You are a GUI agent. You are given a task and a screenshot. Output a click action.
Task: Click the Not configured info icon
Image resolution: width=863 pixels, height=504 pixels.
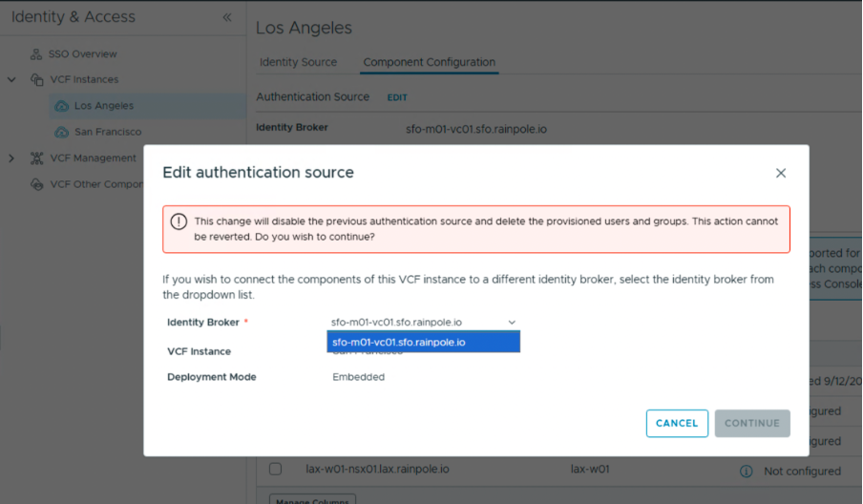[x=747, y=471]
